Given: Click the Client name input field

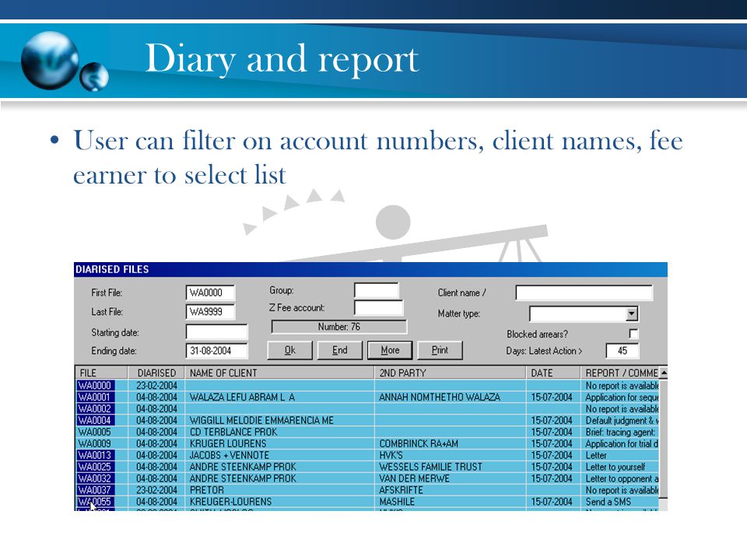Looking at the screenshot, I should coord(584,292).
